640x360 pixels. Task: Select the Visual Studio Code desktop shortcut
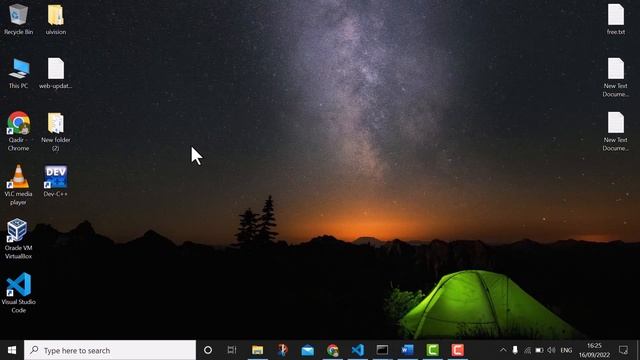[18, 293]
